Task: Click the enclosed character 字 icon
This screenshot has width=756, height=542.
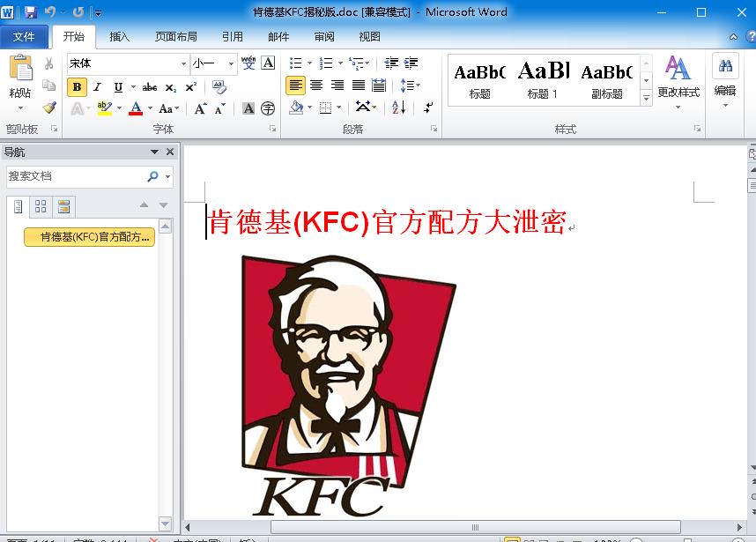Action: coord(268,108)
